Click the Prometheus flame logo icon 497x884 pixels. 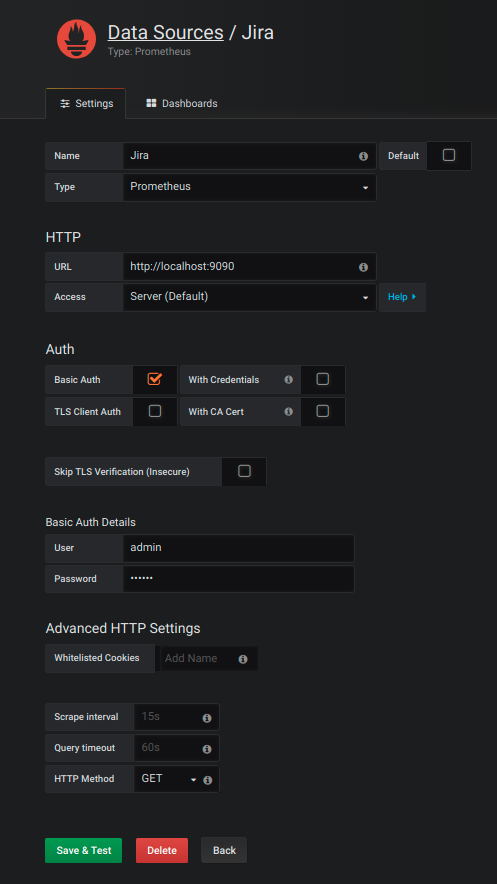coord(76,38)
